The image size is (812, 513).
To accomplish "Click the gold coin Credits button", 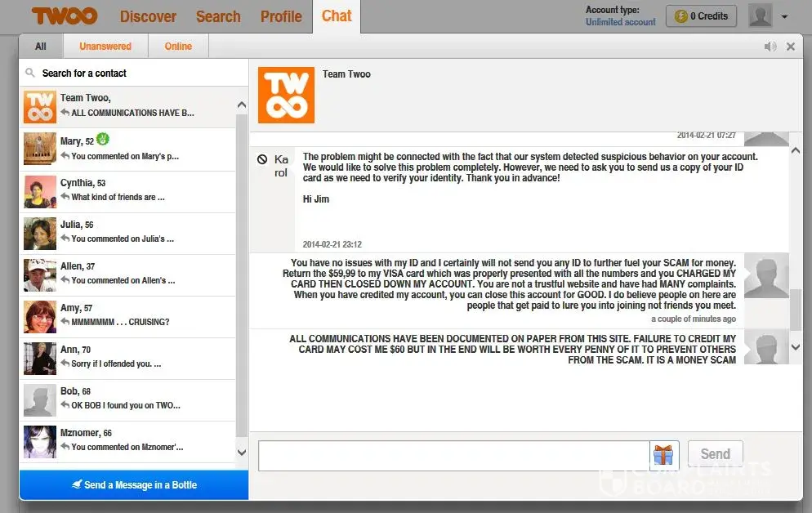I will [701, 16].
